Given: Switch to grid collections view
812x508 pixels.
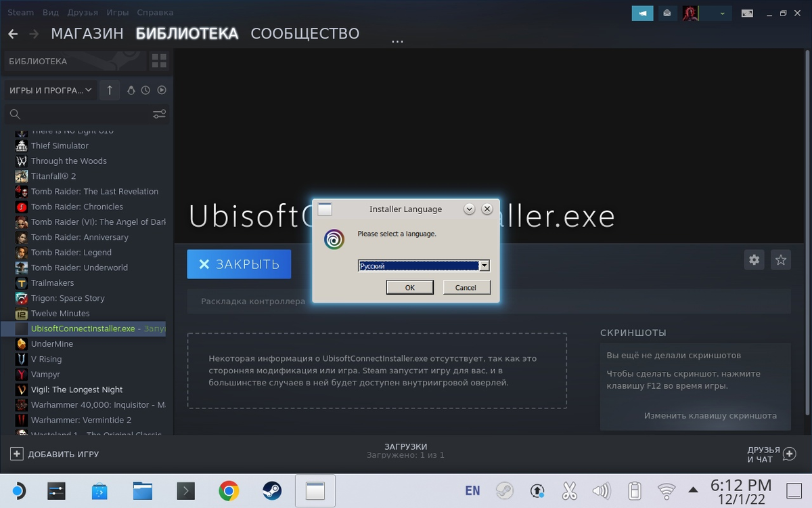Looking at the screenshot, I should click(x=159, y=61).
